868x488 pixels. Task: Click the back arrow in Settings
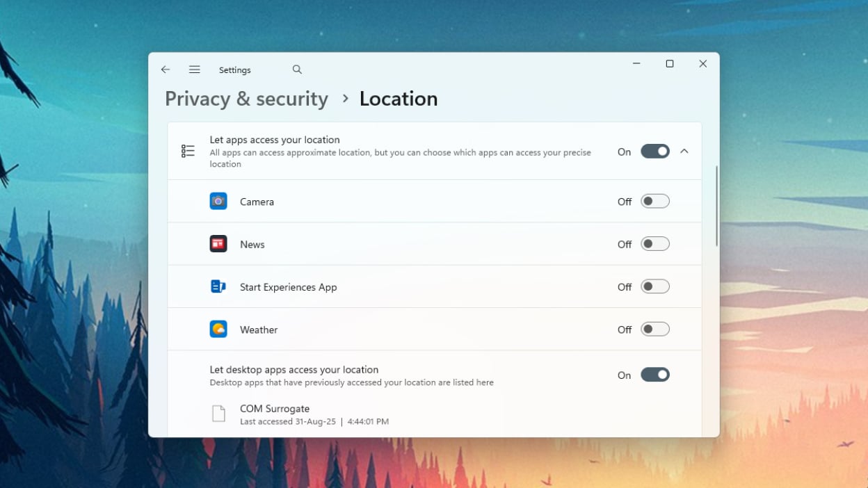pos(166,70)
